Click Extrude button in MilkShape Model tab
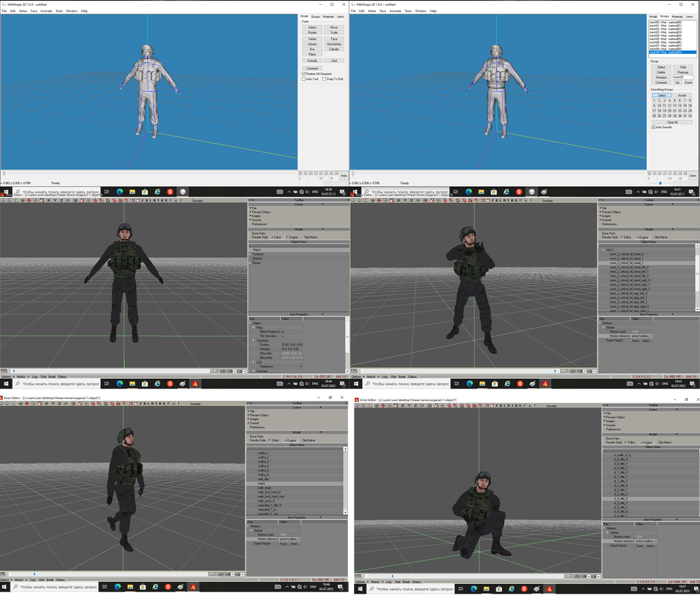Image resolution: width=700 pixels, height=595 pixels. point(312,61)
